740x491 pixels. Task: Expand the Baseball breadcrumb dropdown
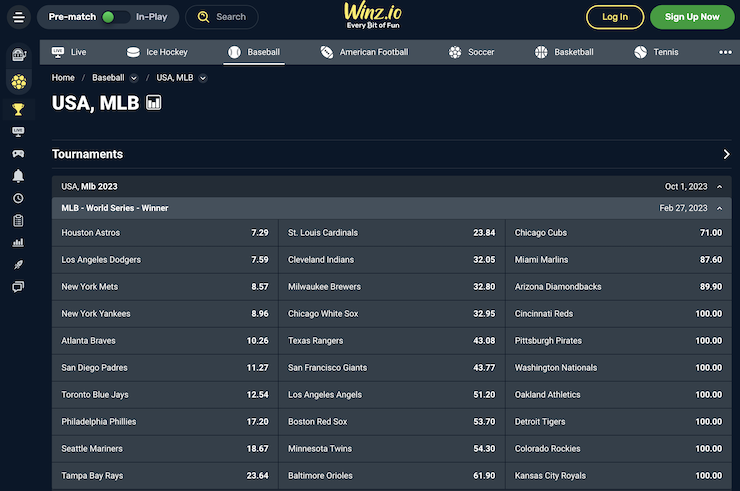click(134, 78)
